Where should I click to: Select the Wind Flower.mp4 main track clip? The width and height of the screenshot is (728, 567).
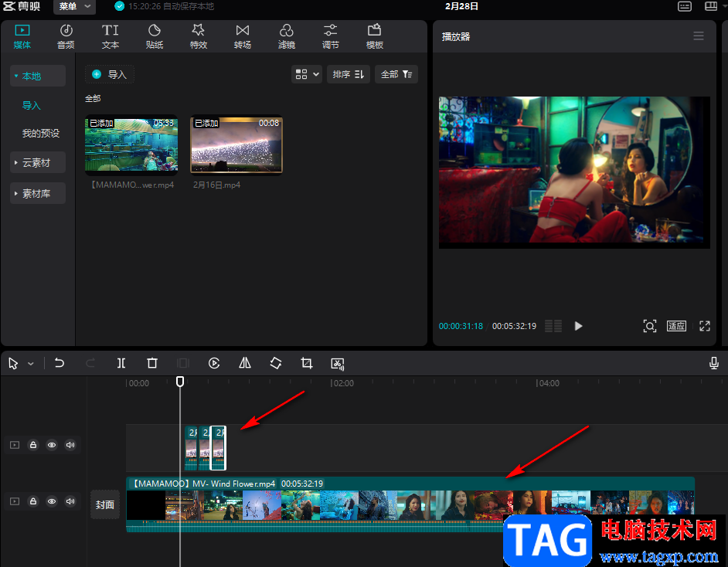pyautogui.click(x=410, y=504)
